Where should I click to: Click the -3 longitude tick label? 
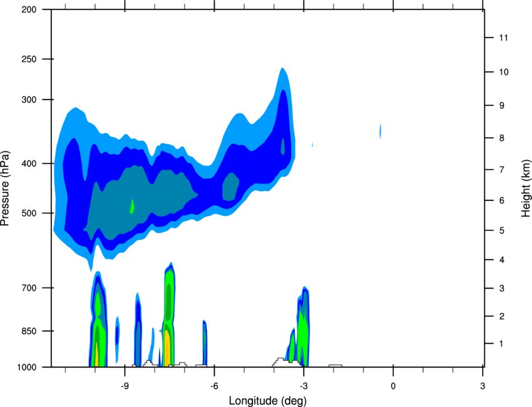[304, 386]
